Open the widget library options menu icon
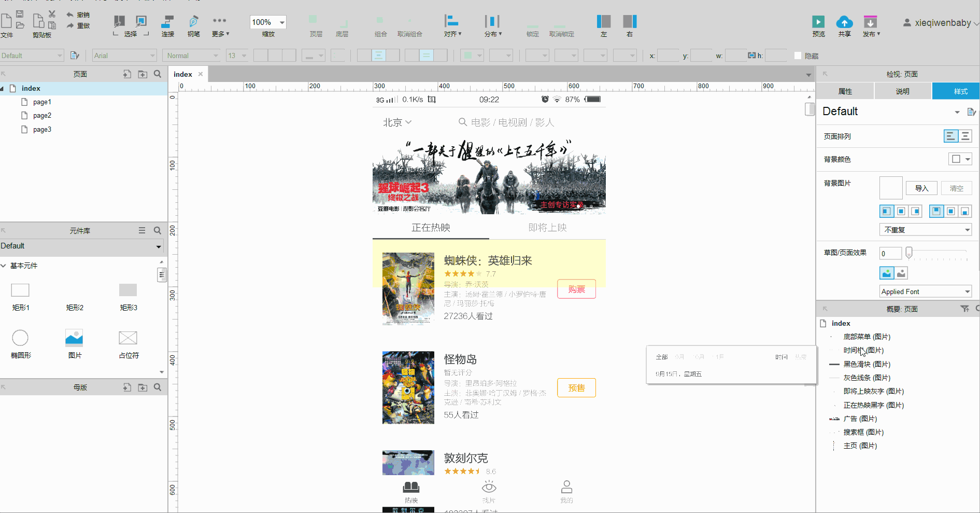 coord(142,230)
